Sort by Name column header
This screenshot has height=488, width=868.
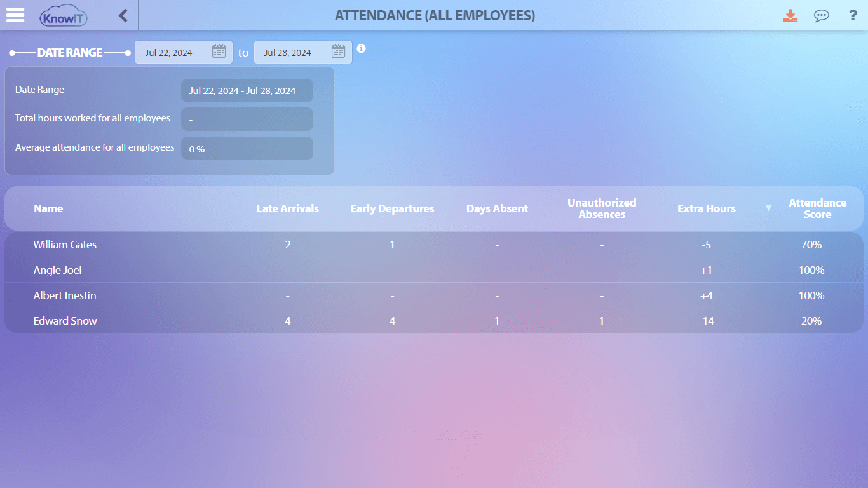point(48,208)
